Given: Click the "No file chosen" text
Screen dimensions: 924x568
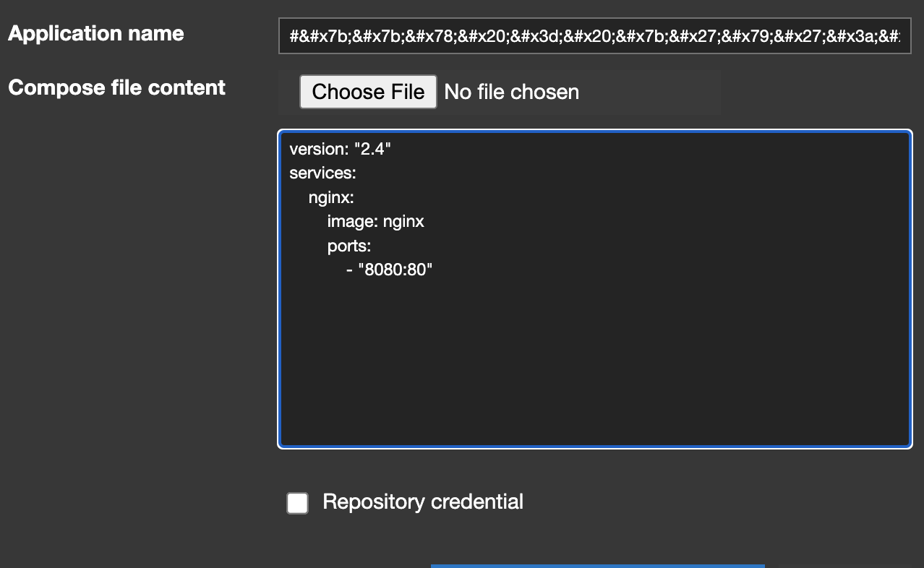Looking at the screenshot, I should click(x=511, y=92).
